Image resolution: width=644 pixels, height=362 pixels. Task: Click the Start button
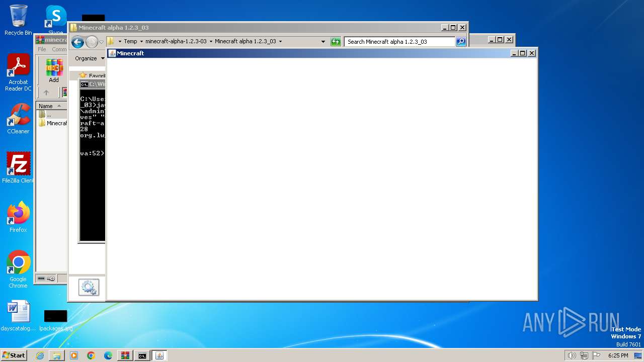coord(14,355)
